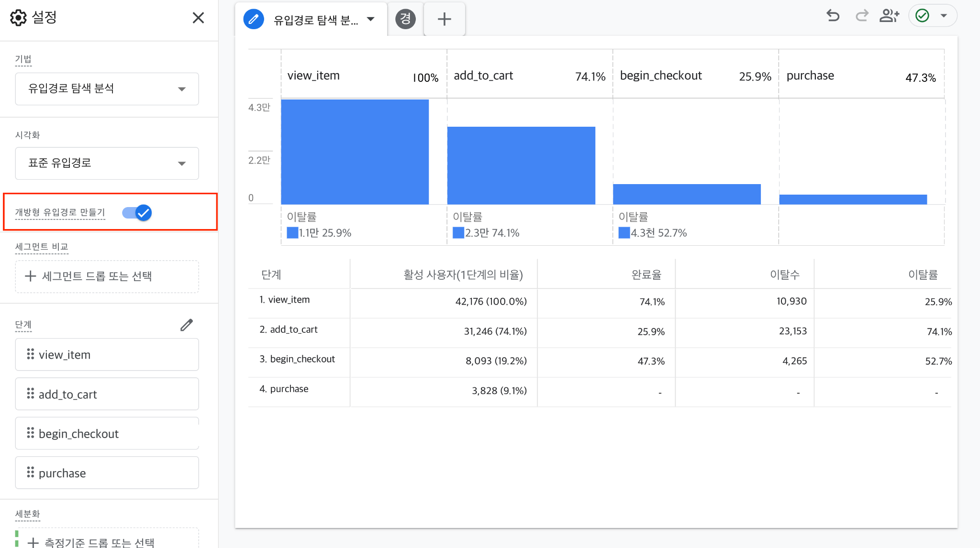This screenshot has height=548, width=980.
Task: Switch to the 경 tab
Action: (x=405, y=19)
